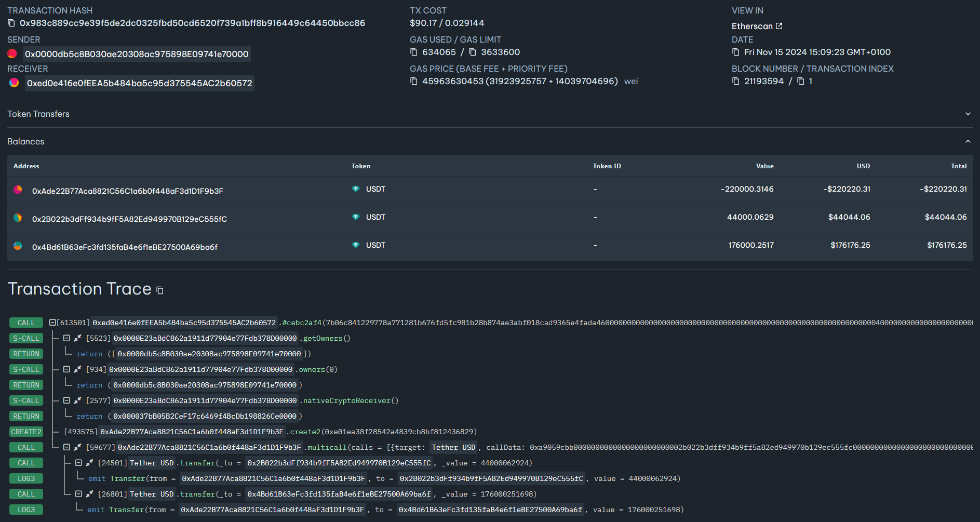Click the TX cost value $90.17 / 0.029144
Screen dimensions: 980x522
(x=447, y=23)
